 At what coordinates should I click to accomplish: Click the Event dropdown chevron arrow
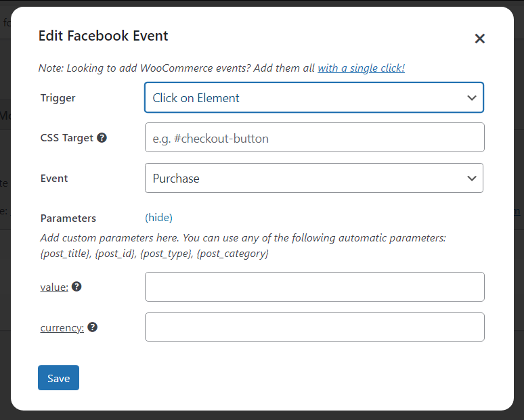(472, 179)
